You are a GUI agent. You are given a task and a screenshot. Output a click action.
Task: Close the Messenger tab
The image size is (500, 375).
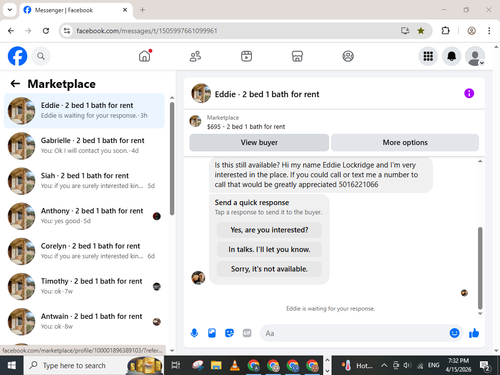[x=125, y=10]
